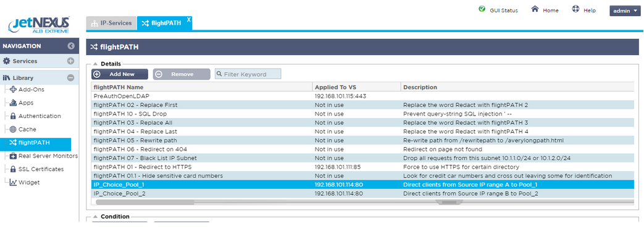This screenshot has width=644, height=228.
Task: Click Add New button
Action: coord(120,74)
